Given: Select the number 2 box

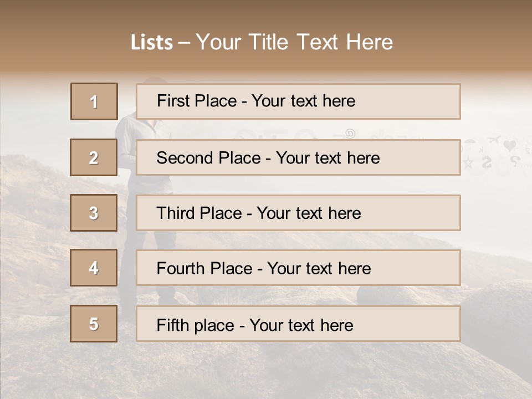Looking at the screenshot, I should pos(94,157).
